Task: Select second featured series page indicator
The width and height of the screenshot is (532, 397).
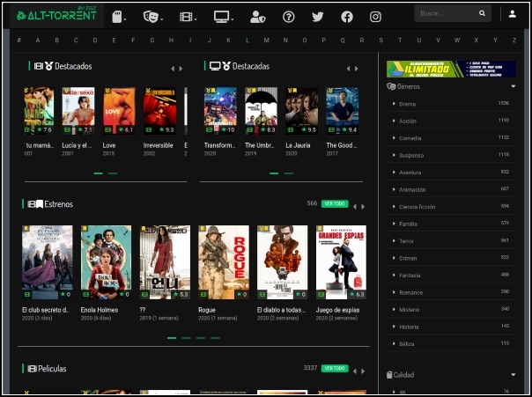Action: pos(289,173)
